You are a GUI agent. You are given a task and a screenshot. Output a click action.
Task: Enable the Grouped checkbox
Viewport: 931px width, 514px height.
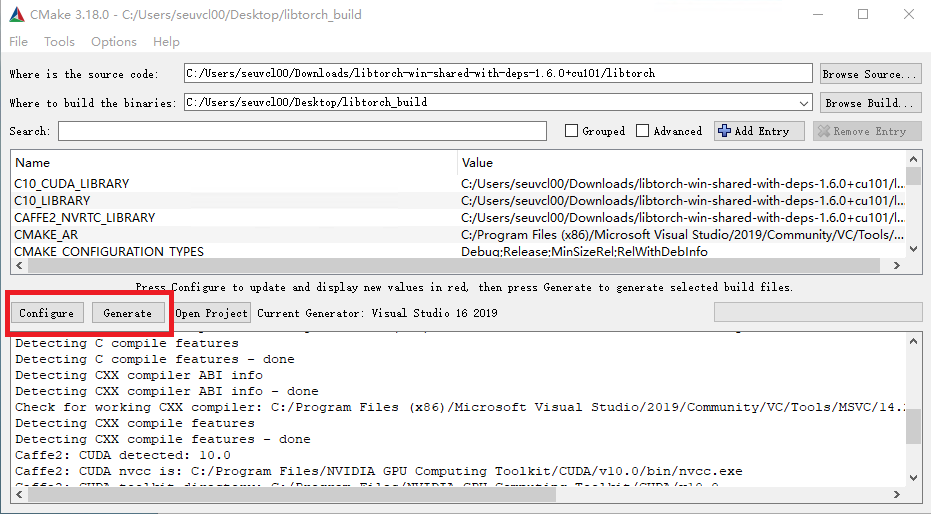[571, 131]
